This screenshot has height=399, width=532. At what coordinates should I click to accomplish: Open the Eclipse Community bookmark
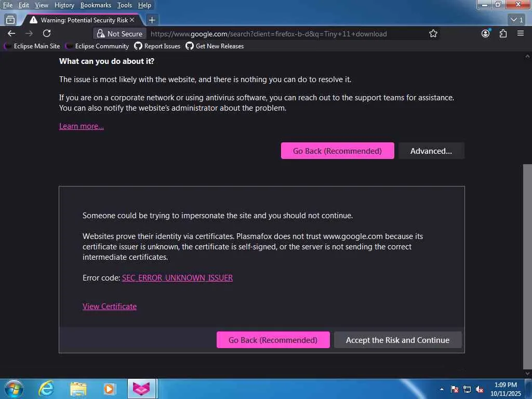[97, 46]
